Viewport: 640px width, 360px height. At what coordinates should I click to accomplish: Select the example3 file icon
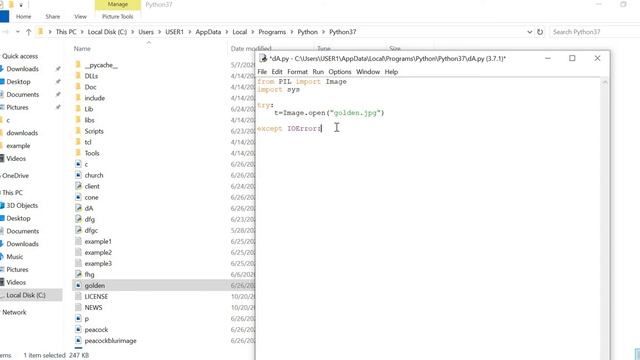(x=78, y=263)
